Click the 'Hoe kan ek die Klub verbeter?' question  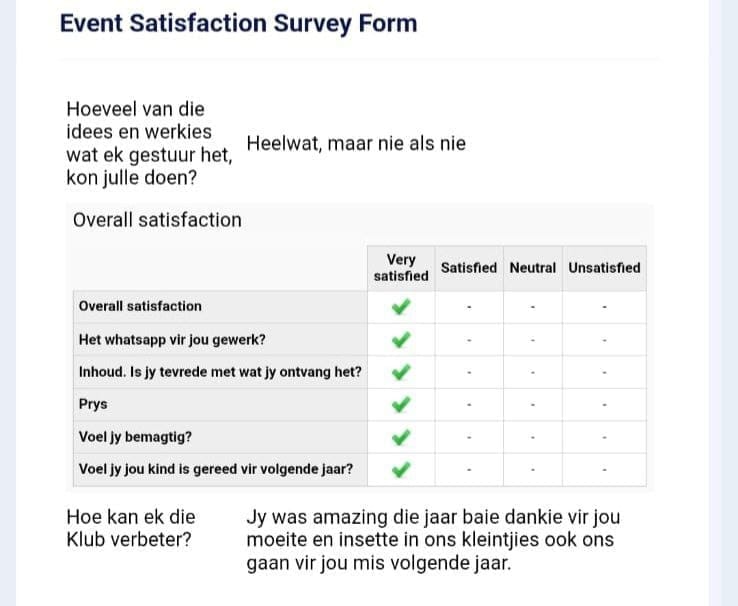click(130, 528)
